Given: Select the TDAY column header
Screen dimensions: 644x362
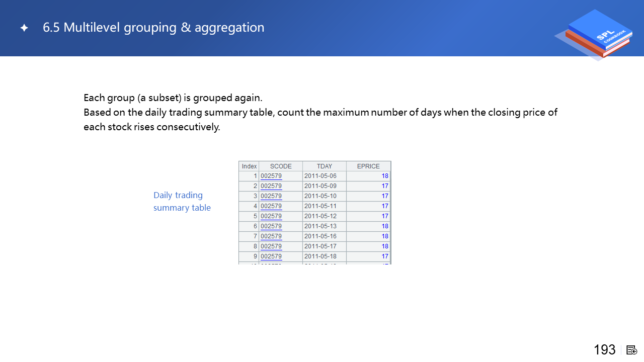Looking at the screenshot, I should pos(325,166).
